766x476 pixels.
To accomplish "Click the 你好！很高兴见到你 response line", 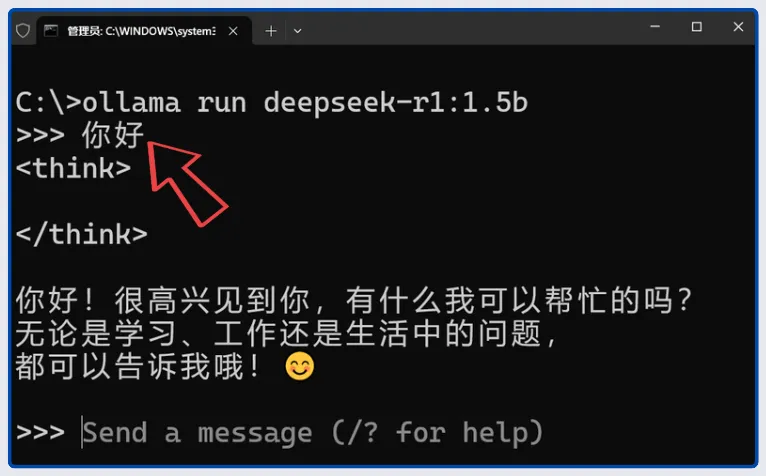I will point(354,300).
